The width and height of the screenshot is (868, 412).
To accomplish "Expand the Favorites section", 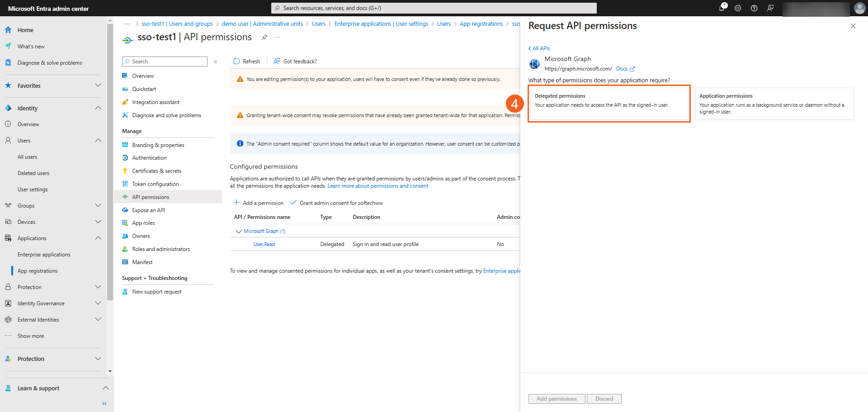I will click(x=98, y=85).
